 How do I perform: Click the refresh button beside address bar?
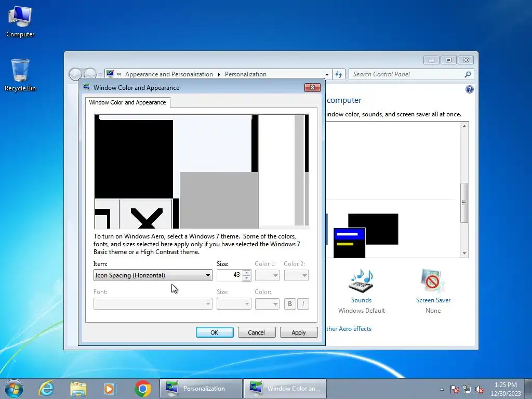339,74
